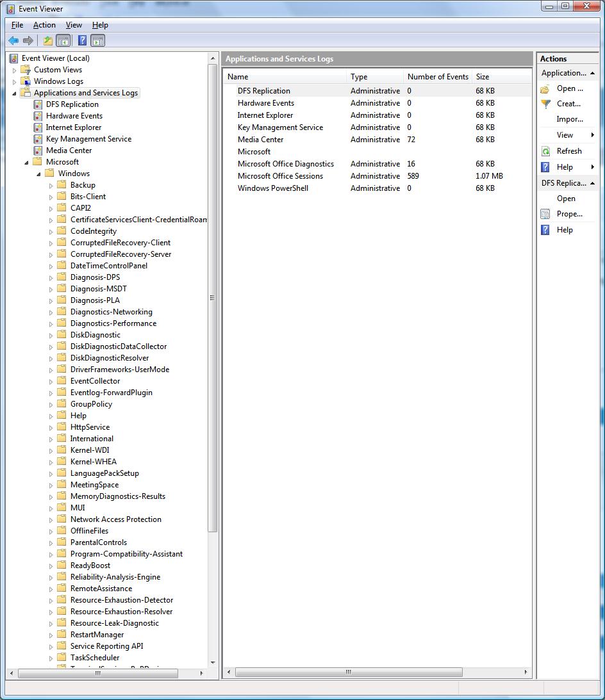Click the tree pane vertical scrollbar thumb

click(213, 298)
